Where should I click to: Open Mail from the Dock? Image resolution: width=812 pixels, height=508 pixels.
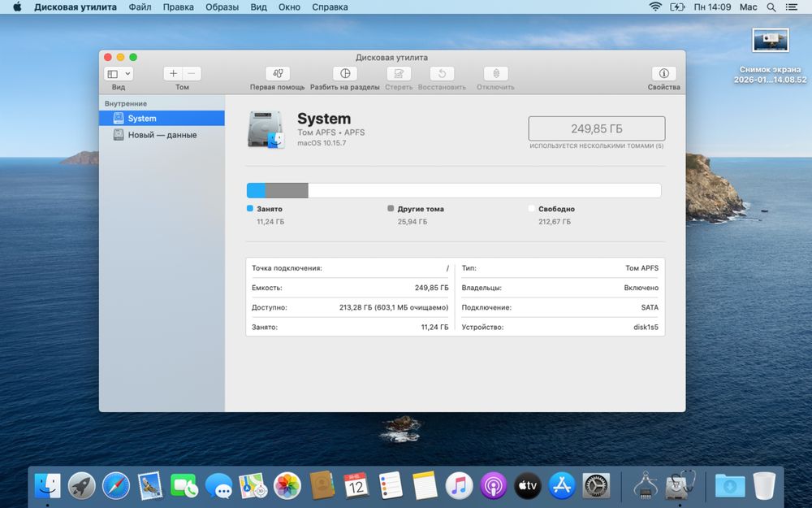pos(150,486)
